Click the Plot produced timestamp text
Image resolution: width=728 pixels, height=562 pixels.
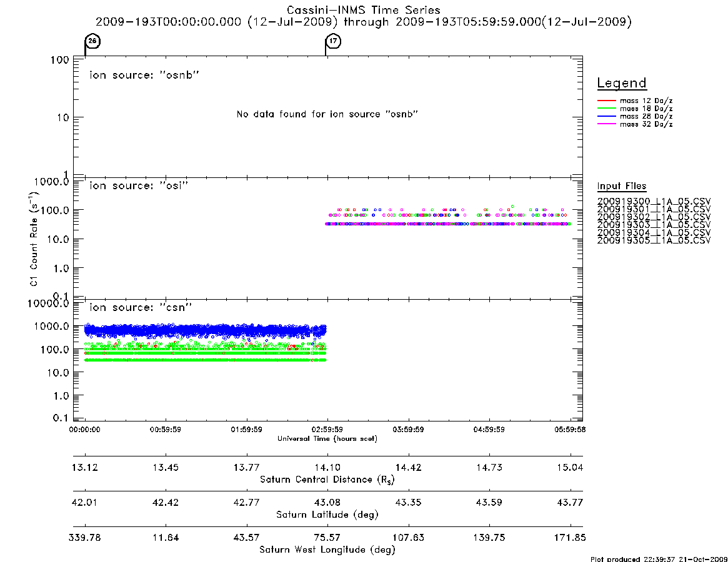pos(659,559)
